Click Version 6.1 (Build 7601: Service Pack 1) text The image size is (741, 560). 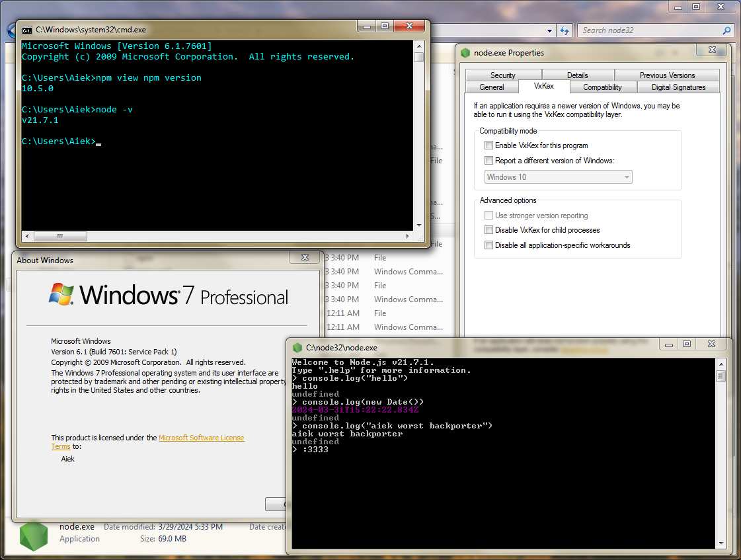[114, 352]
